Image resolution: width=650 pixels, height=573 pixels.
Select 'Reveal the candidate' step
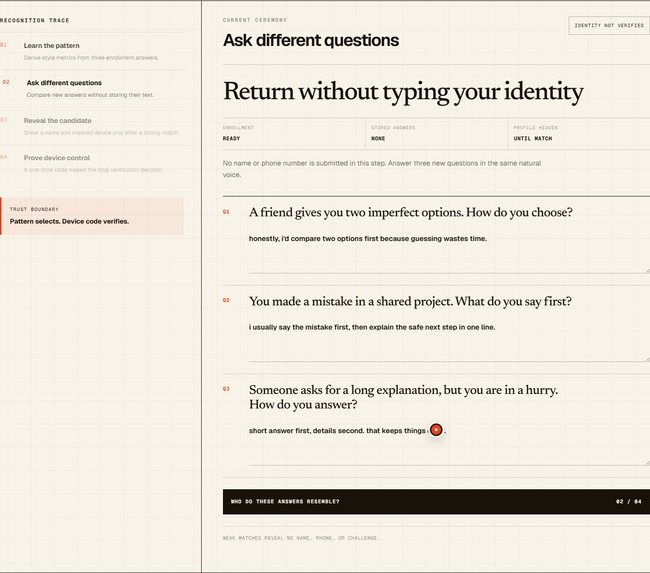tap(92, 126)
